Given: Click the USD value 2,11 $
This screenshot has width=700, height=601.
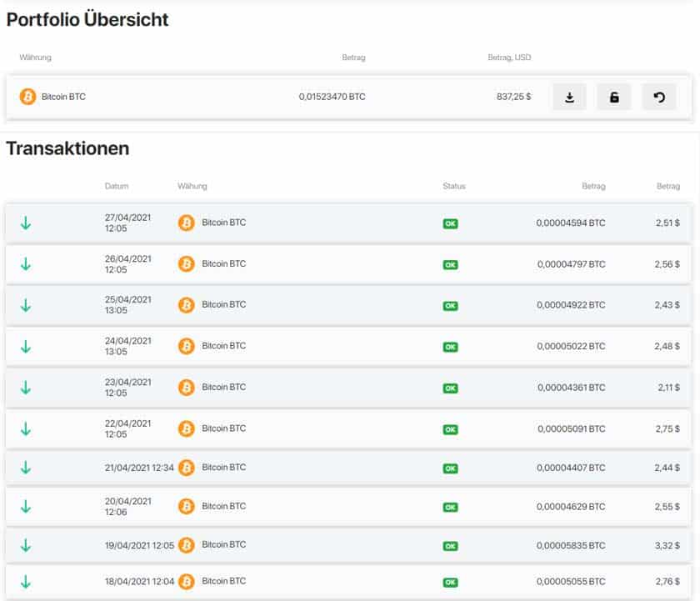Looking at the screenshot, I should [x=668, y=388].
